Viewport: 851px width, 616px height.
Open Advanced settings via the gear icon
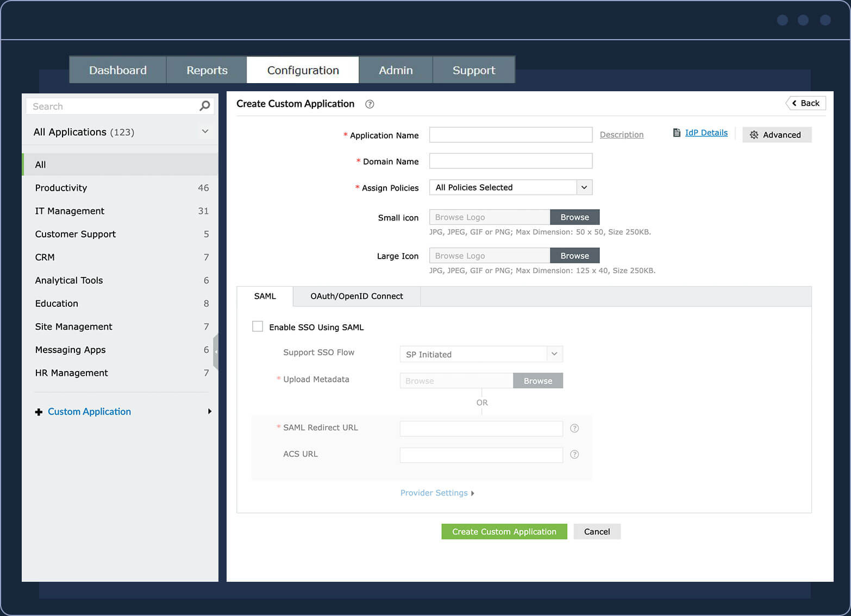(x=754, y=135)
